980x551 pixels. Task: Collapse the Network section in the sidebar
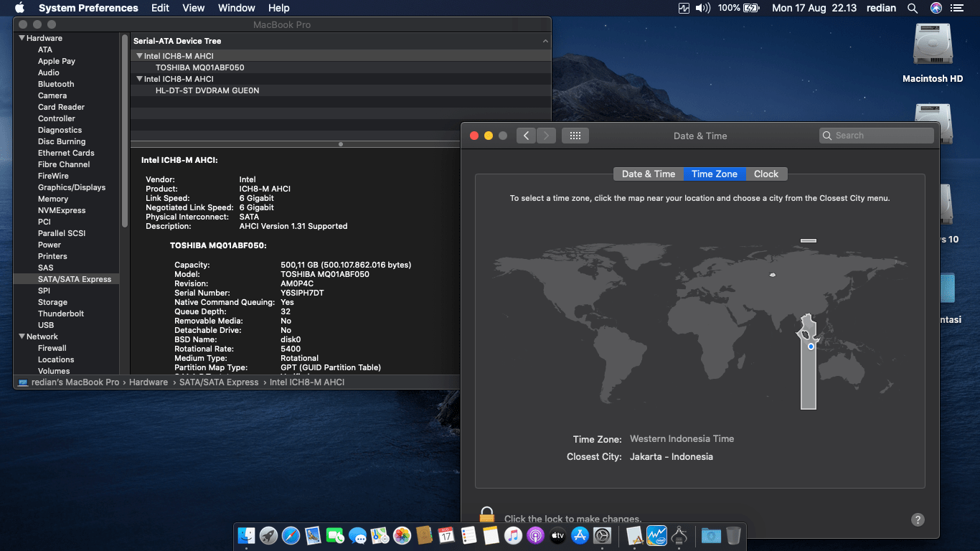point(22,336)
